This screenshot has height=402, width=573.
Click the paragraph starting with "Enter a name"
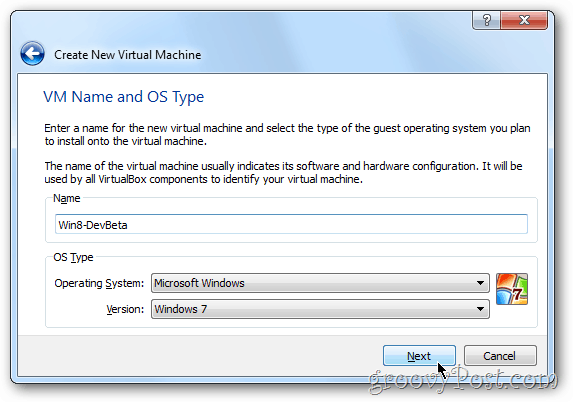[x=287, y=134]
